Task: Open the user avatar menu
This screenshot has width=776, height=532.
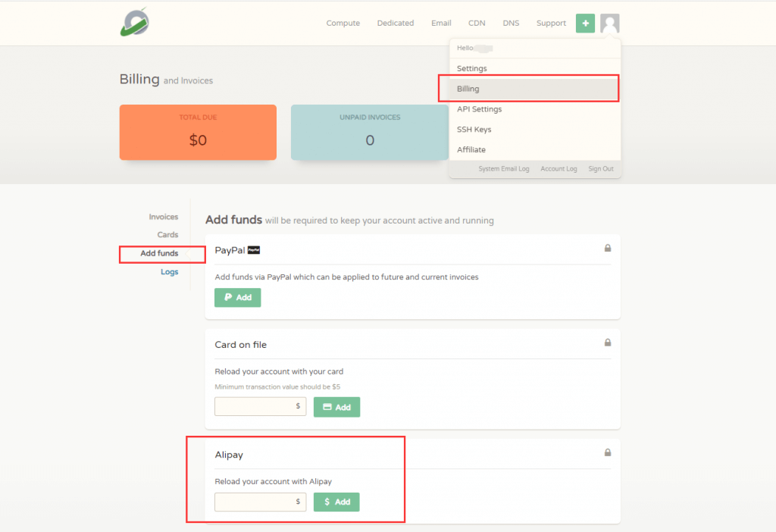Action: click(610, 23)
